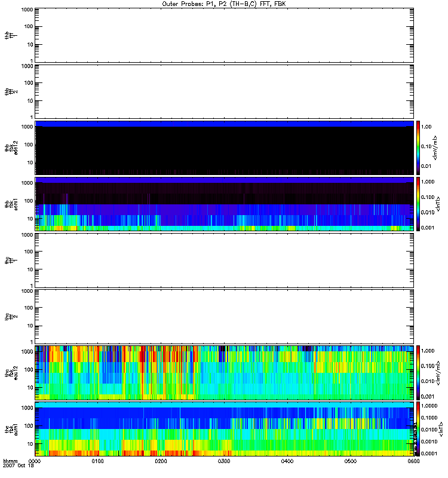Click the plot title 'Outer Probes: P1, P2'
Image resolution: width=448 pixels, height=478 pixels.
(224, 4)
